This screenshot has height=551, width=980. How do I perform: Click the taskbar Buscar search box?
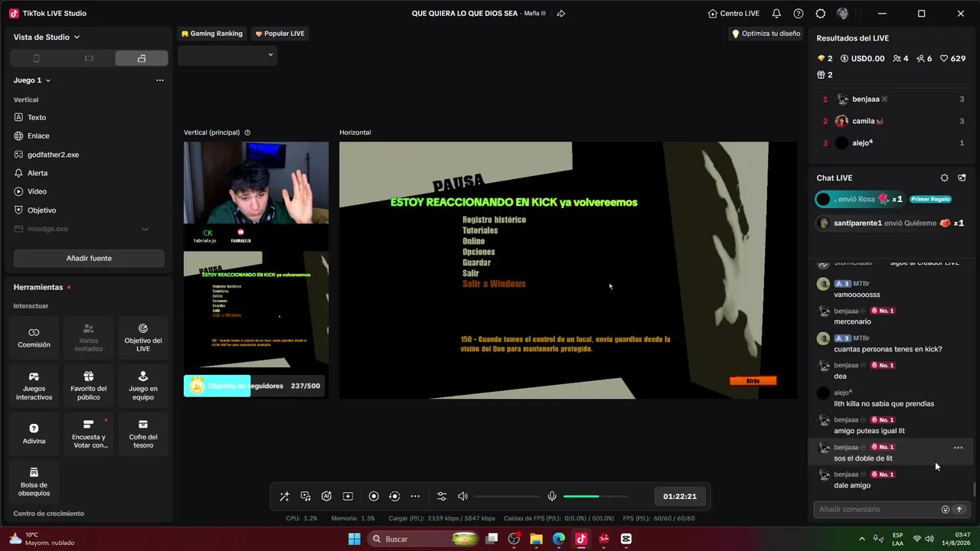[x=423, y=539]
